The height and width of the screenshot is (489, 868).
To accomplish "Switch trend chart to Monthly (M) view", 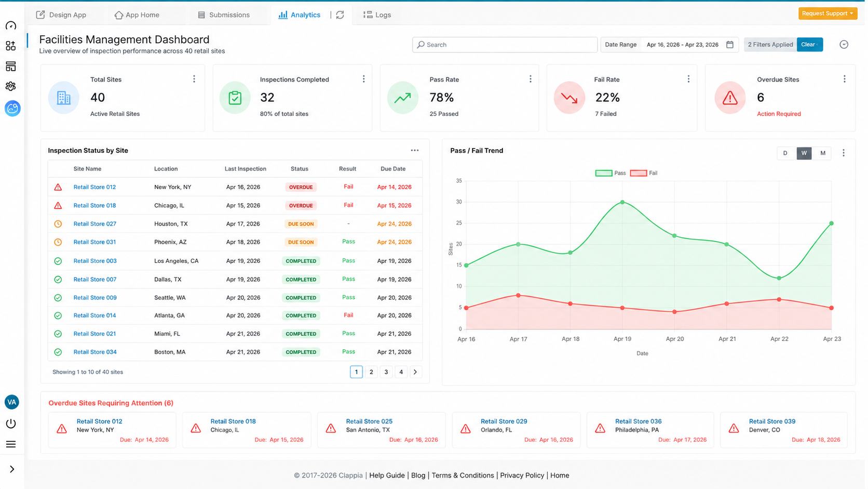I will (822, 153).
